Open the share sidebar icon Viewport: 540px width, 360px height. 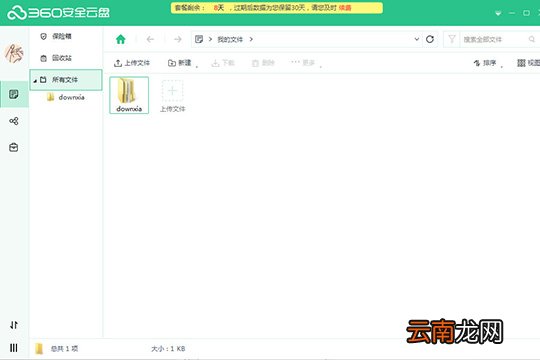click(14, 121)
